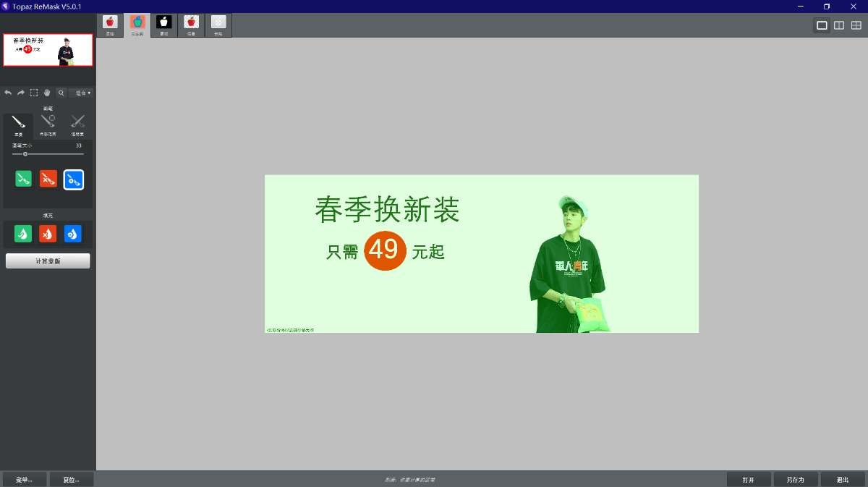Select the green keep brush
868x487 pixels.
point(24,179)
